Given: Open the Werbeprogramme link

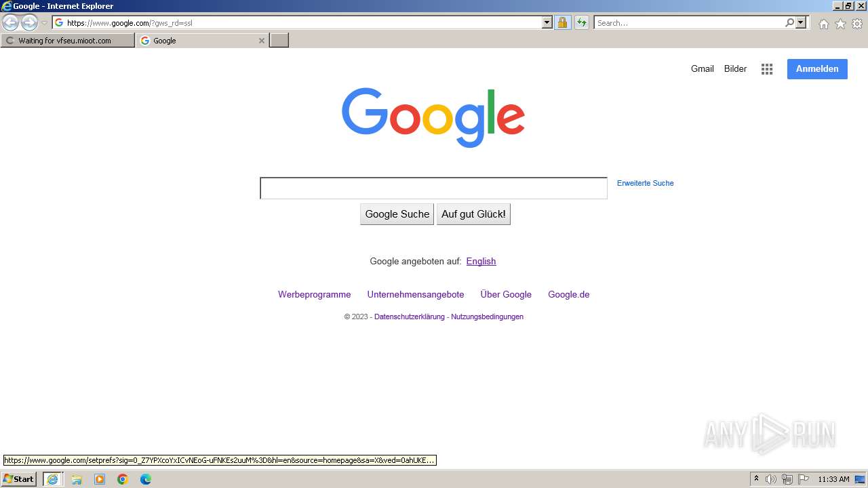Looking at the screenshot, I should pos(315,294).
